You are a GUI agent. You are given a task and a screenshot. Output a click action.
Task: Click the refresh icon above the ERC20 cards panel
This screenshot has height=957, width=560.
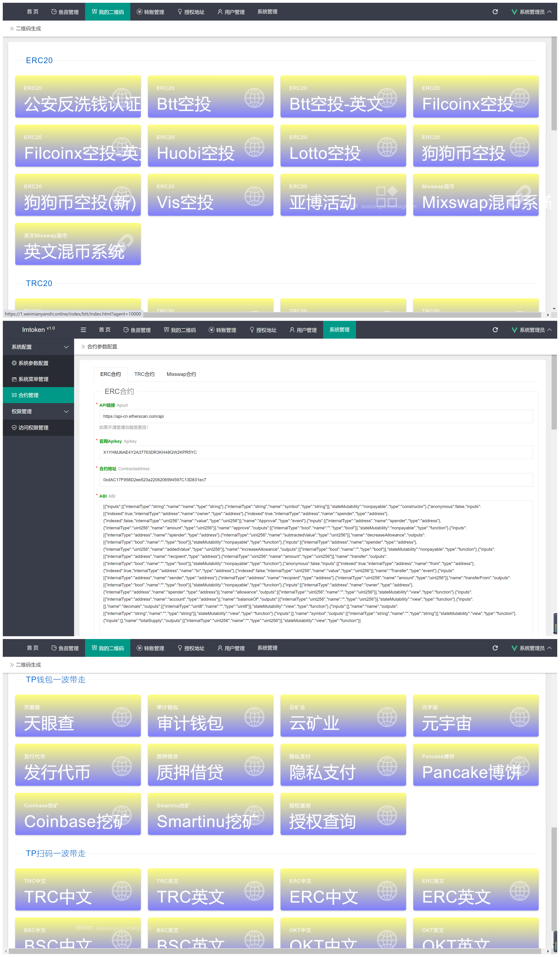pos(495,12)
